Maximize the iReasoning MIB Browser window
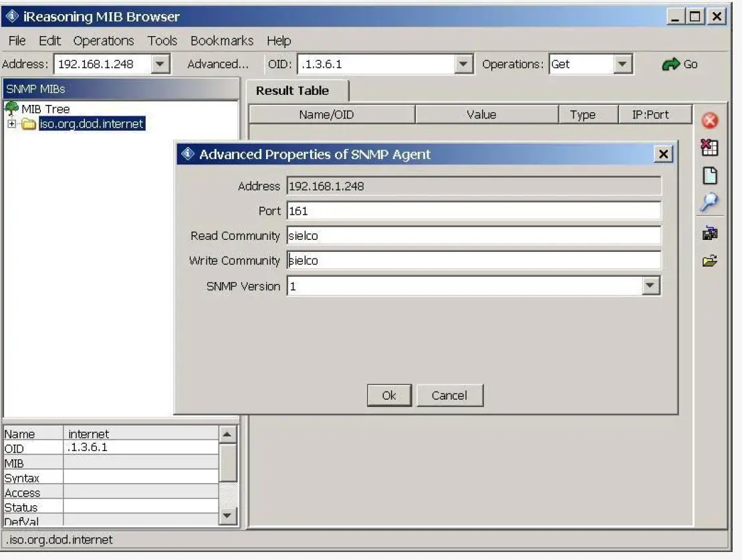 (695, 17)
